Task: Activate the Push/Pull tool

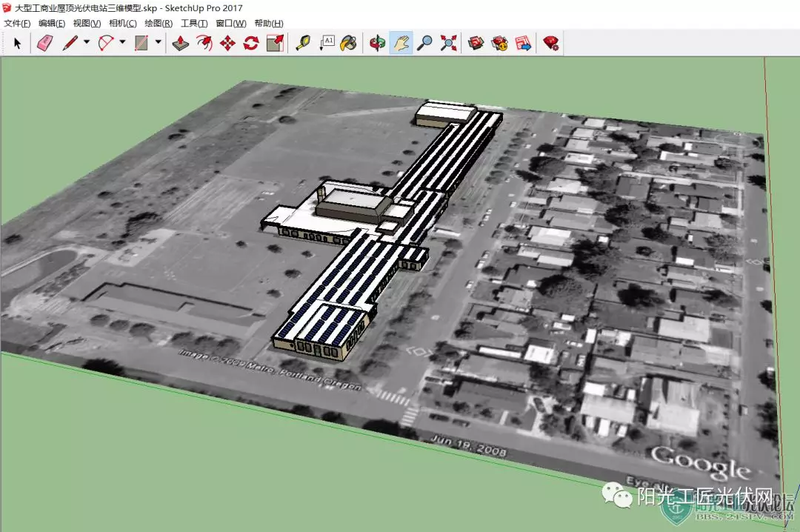Action: [180, 43]
